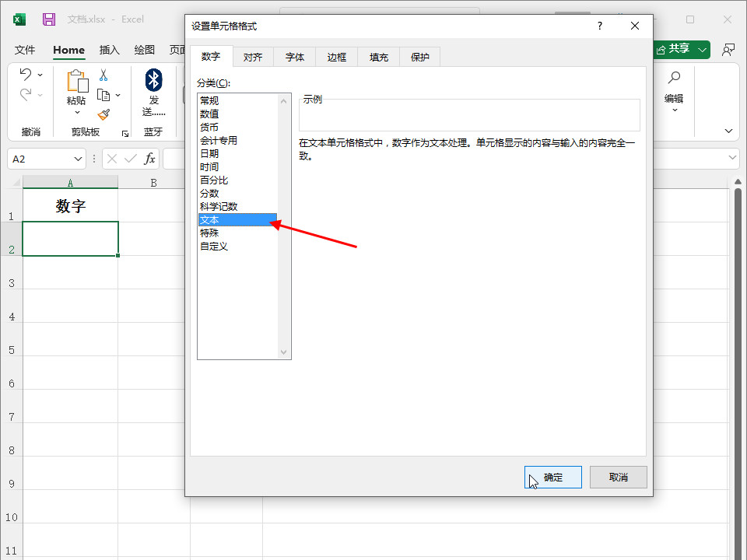Open the comments person icon

(728, 50)
